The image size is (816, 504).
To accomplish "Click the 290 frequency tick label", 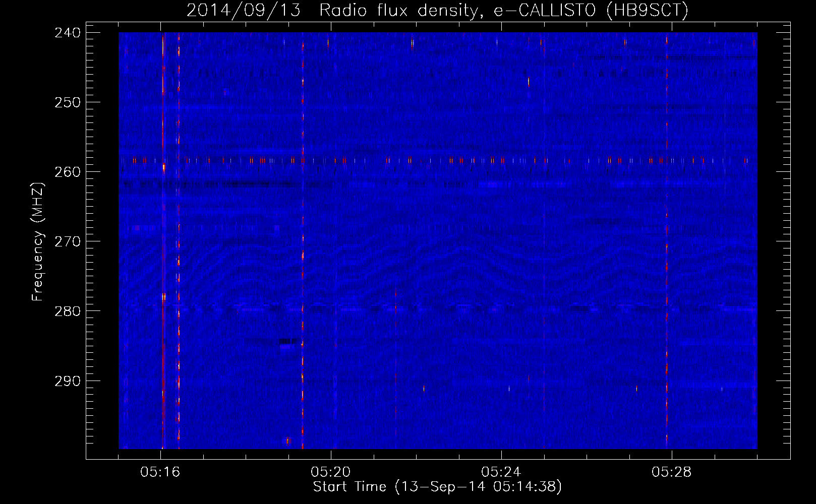I will (x=68, y=381).
